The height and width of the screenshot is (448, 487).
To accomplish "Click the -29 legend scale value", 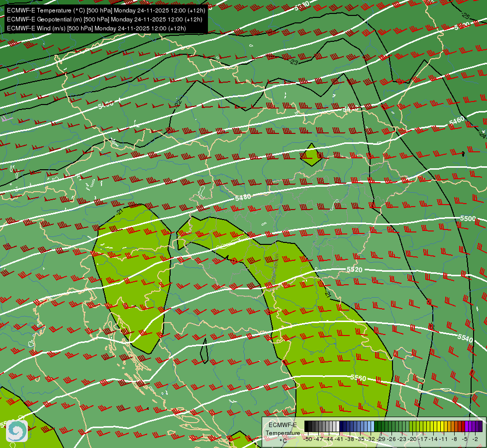I will tap(381, 440).
